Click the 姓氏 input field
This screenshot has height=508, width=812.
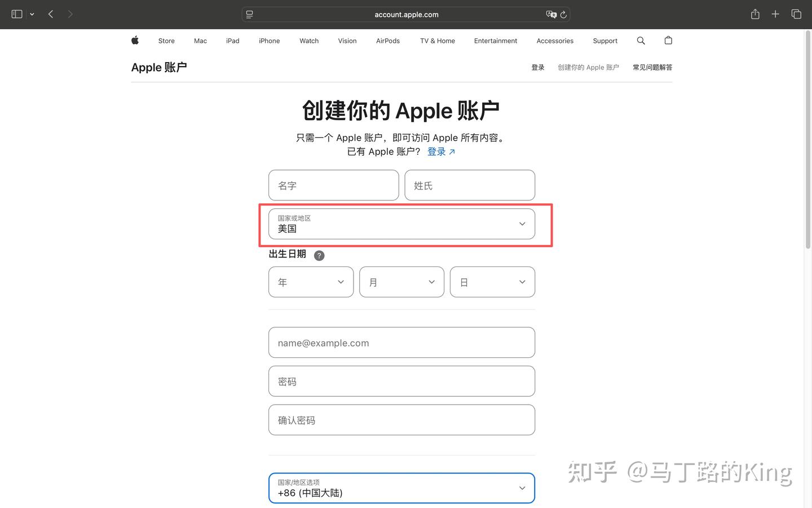(470, 185)
